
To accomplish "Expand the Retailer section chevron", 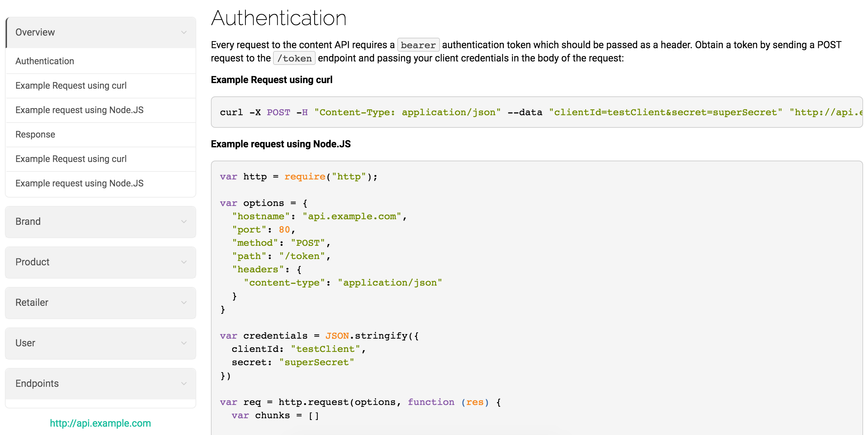I will [x=184, y=303].
